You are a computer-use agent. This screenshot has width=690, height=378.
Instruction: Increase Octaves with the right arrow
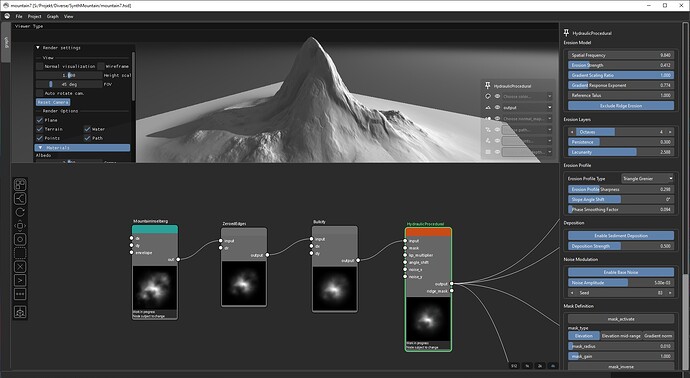[670, 132]
